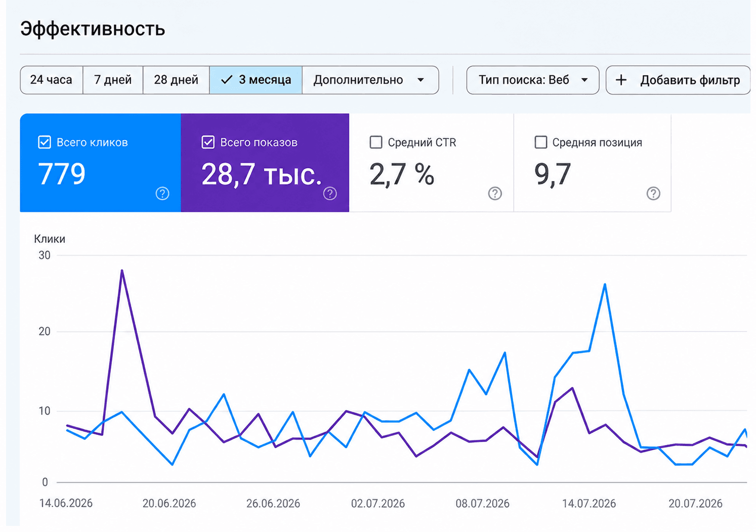Click the Добавить фильтр button
The height and width of the screenshot is (532, 756).
678,80
